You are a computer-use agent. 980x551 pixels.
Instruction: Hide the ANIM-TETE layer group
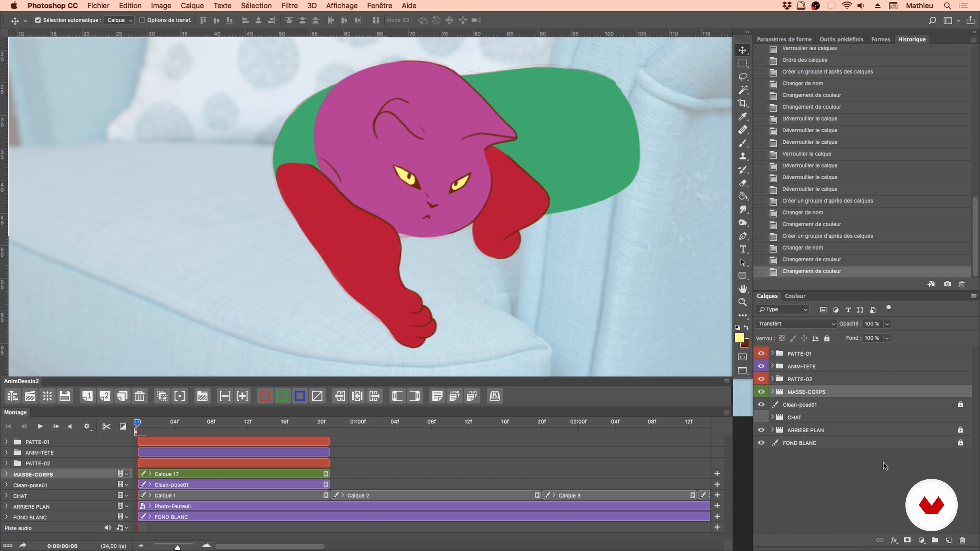[x=761, y=366]
